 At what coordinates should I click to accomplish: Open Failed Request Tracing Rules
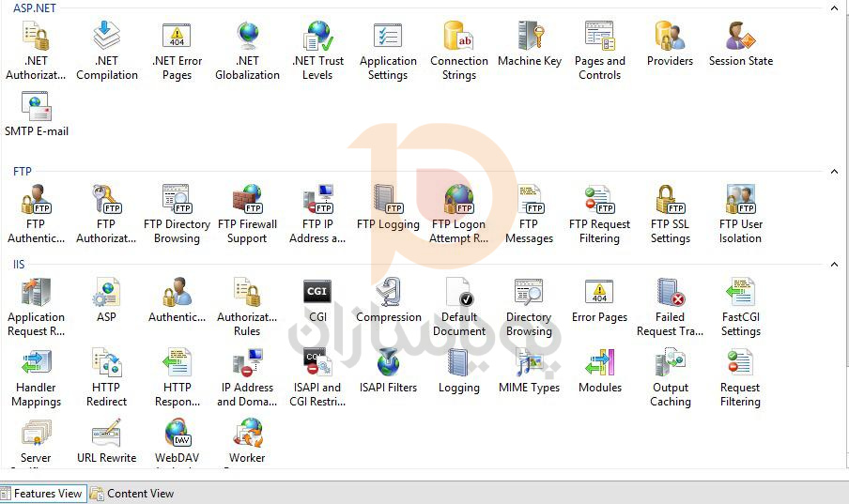click(x=671, y=308)
